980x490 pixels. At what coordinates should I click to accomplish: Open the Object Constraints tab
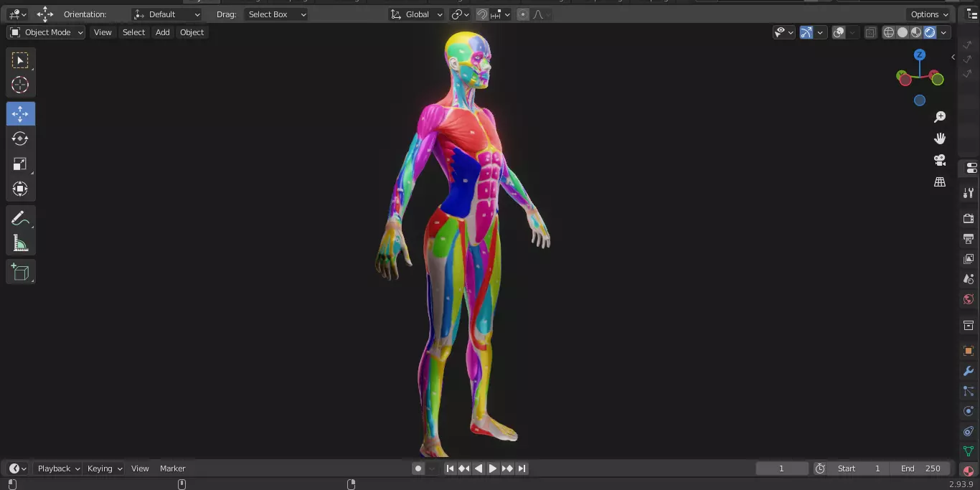tap(969, 431)
